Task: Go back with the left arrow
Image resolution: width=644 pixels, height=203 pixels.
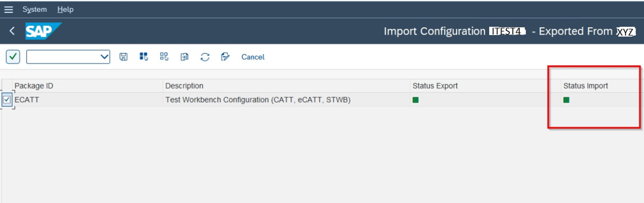Action: point(12,31)
